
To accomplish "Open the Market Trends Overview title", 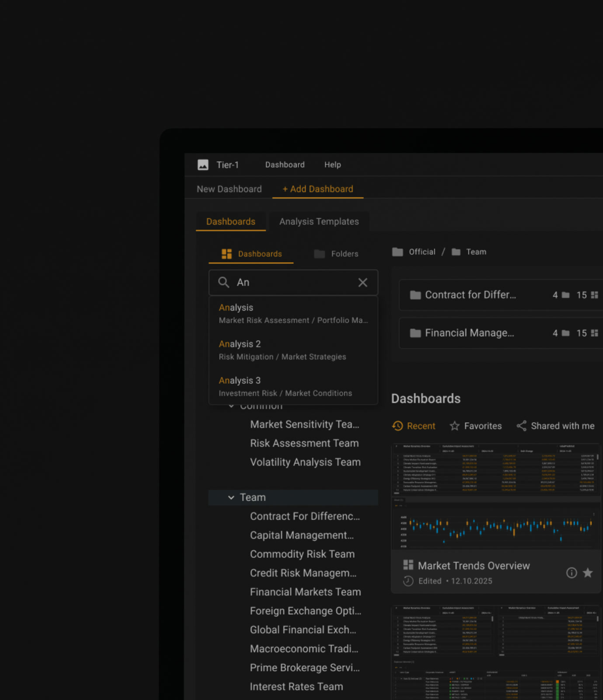I will tap(474, 566).
